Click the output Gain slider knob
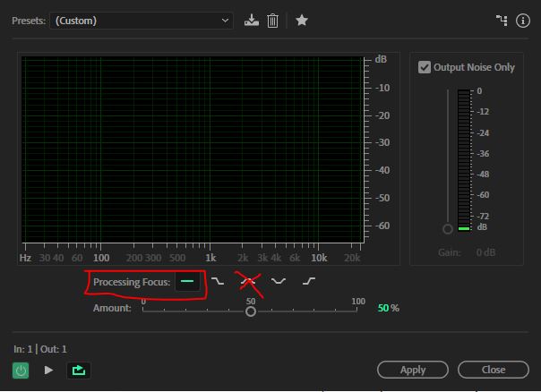This screenshot has width=541, height=392. [x=448, y=229]
